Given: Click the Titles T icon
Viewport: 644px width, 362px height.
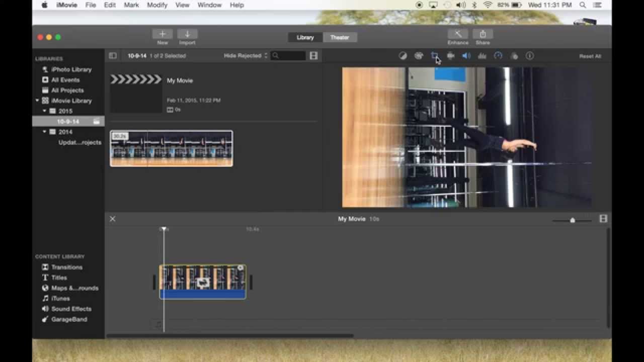Looking at the screenshot, I should pos(45,278).
